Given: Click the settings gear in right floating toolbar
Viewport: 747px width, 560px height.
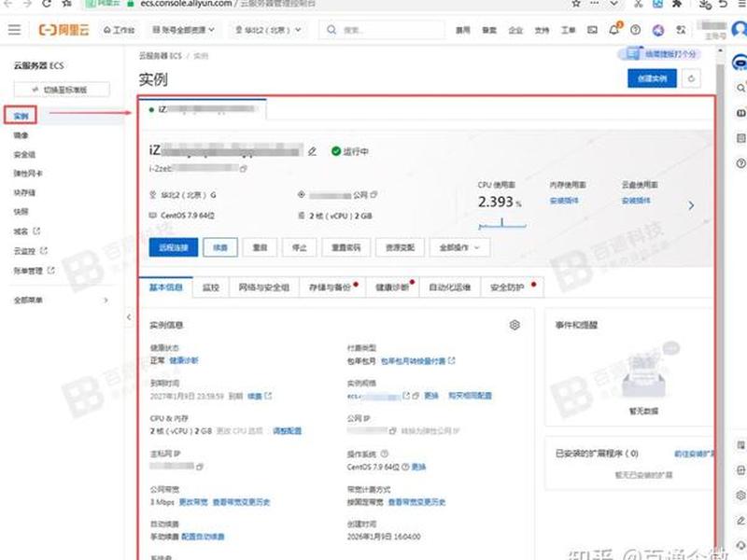Looking at the screenshot, I should [x=740, y=496].
